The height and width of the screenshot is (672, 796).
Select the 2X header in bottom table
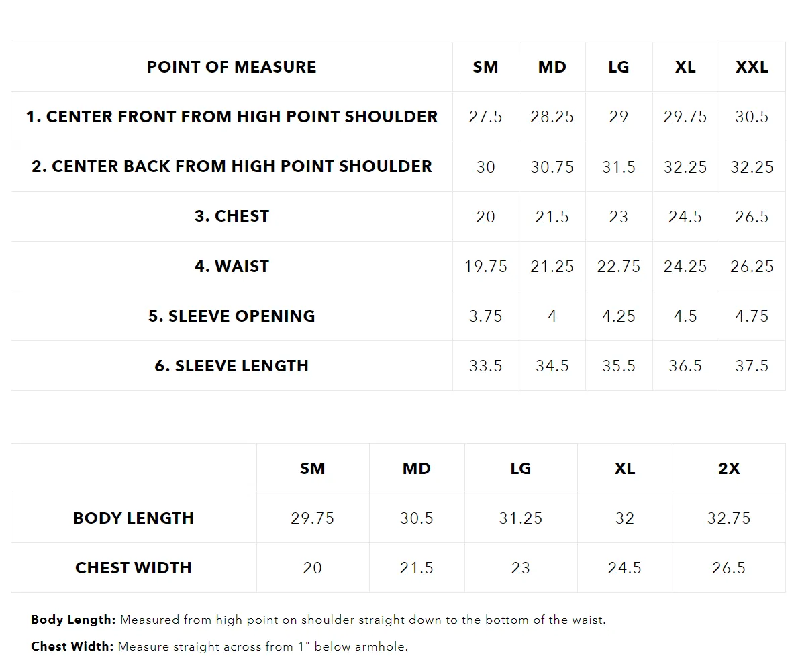point(728,469)
